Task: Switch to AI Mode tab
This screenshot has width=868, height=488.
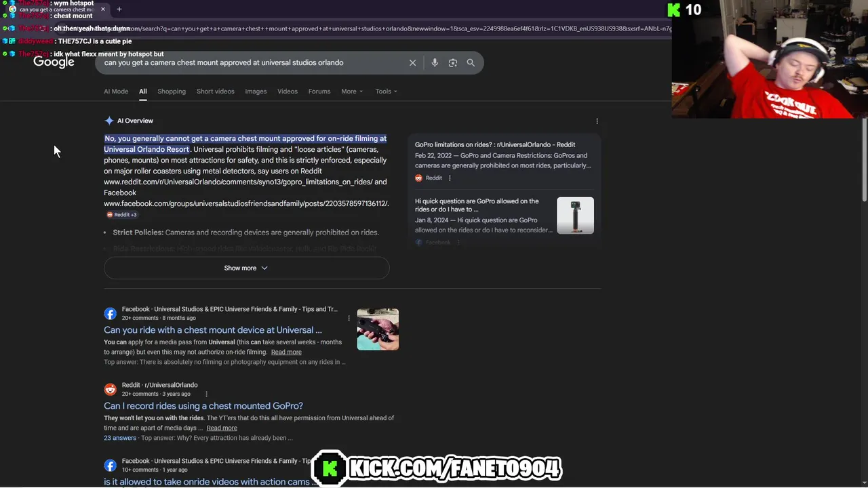Action: pyautogui.click(x=116, y=91)
